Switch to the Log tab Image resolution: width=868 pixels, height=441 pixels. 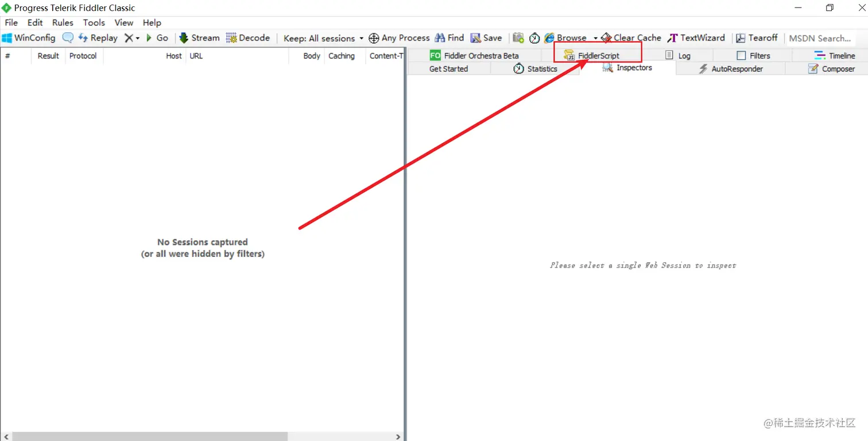tap(678, 56)
